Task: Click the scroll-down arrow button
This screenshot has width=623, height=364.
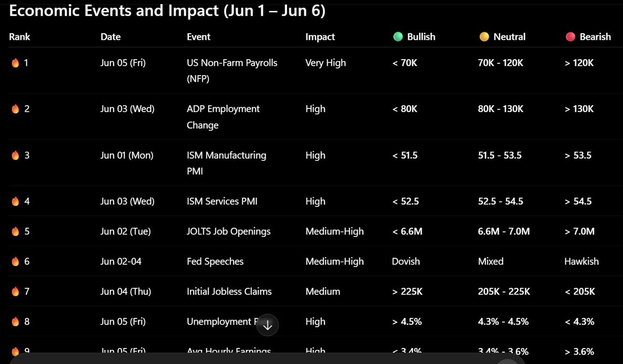Action: click(267, 325)
